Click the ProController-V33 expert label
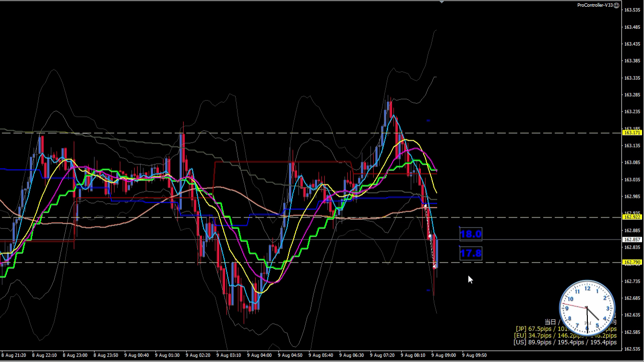 point(595,5)
